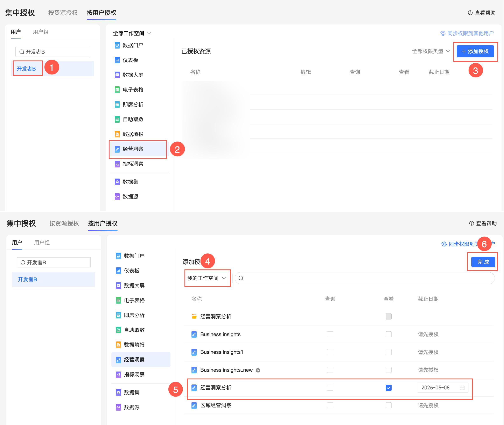Click 自助取数 icon in the 已授权资源 screen
The image size is (504, 425).
117,119
